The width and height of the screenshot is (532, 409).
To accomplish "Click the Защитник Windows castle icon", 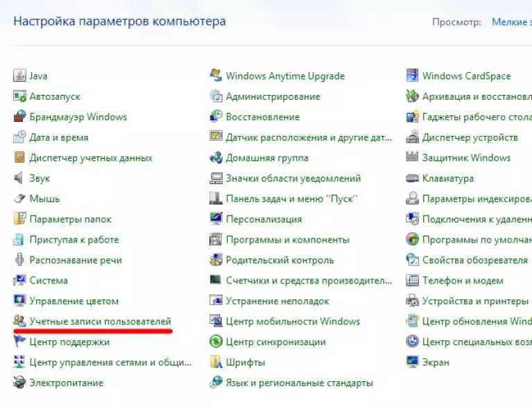I will coord(412,157).
